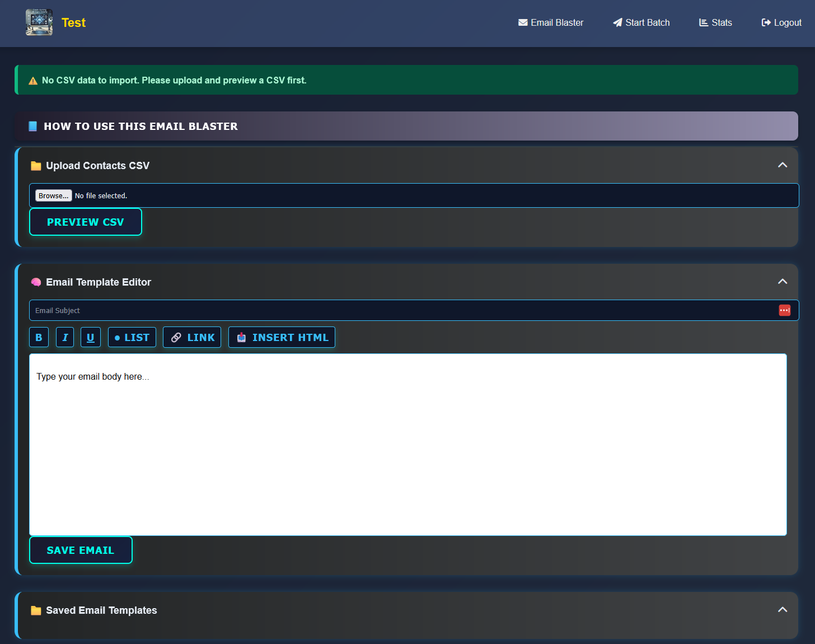815x644 pixels.
Task: Click the Logout exit icon
Action: [766, 22]
